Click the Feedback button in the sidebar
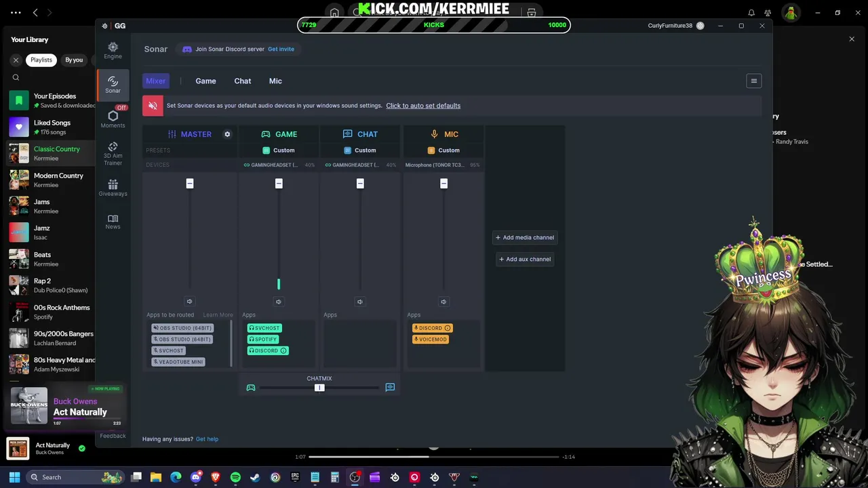 tap(113, 436)
